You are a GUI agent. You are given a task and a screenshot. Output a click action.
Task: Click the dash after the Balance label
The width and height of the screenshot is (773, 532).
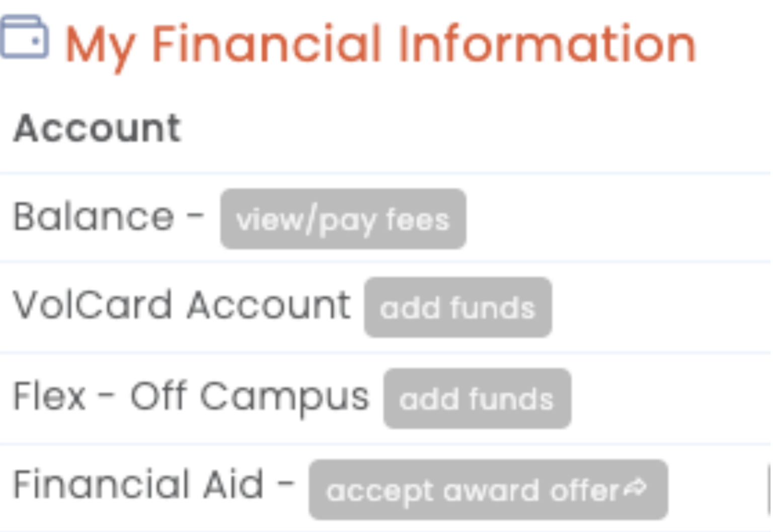(x=195, y=217)
